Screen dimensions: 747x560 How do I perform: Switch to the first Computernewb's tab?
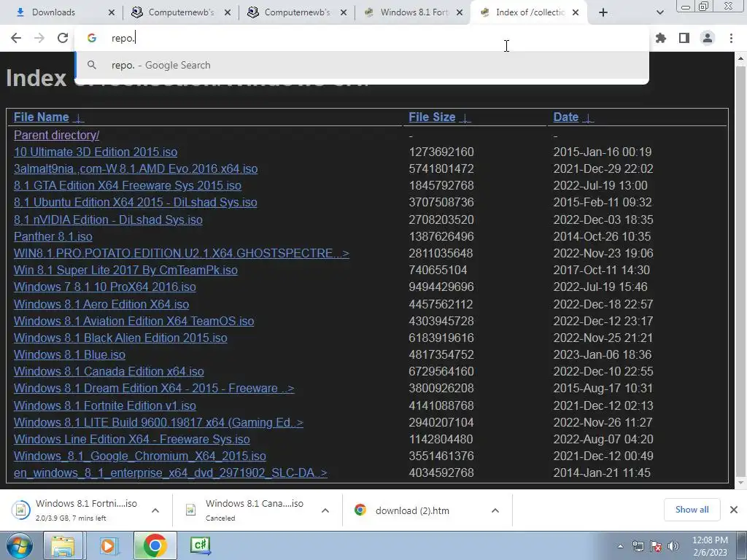pyautogui.click(x=181, y=12)
